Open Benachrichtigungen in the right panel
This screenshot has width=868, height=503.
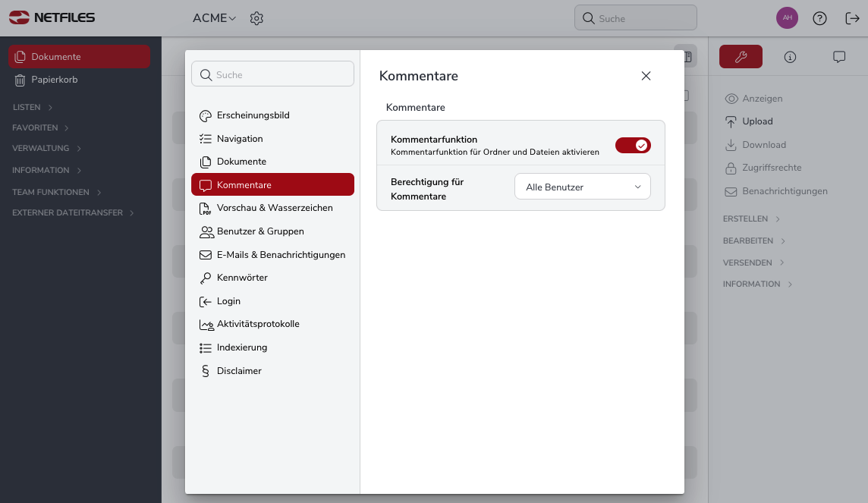pyautogui.click(x=776, y=191)
